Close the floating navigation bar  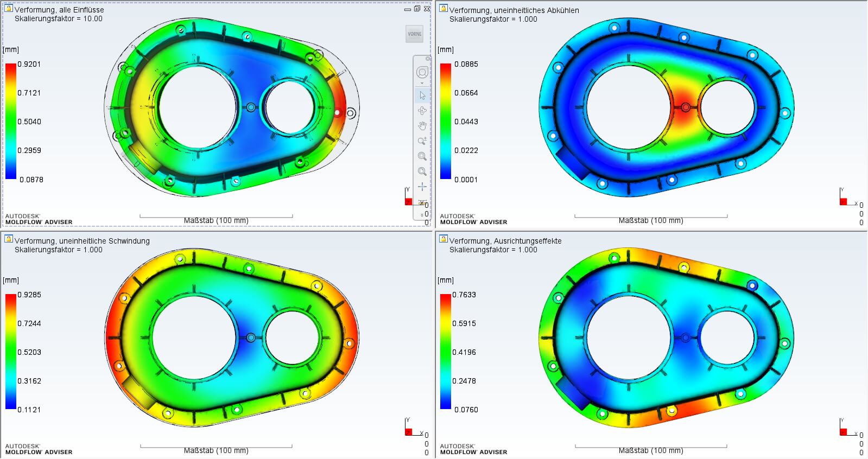coord(428,58)
